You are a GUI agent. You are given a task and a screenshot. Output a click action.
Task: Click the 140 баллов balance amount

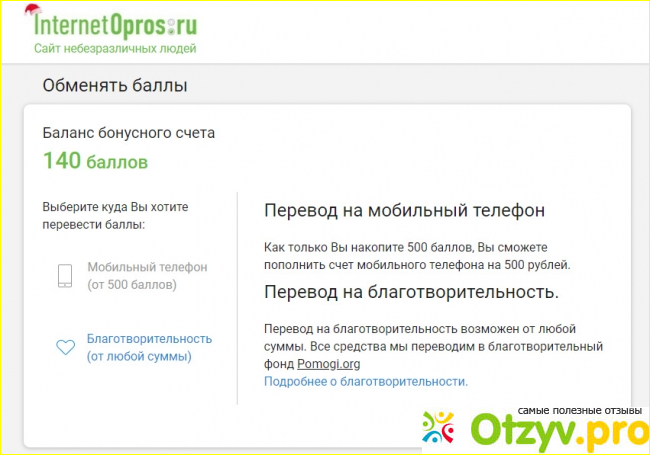[95, 160]
